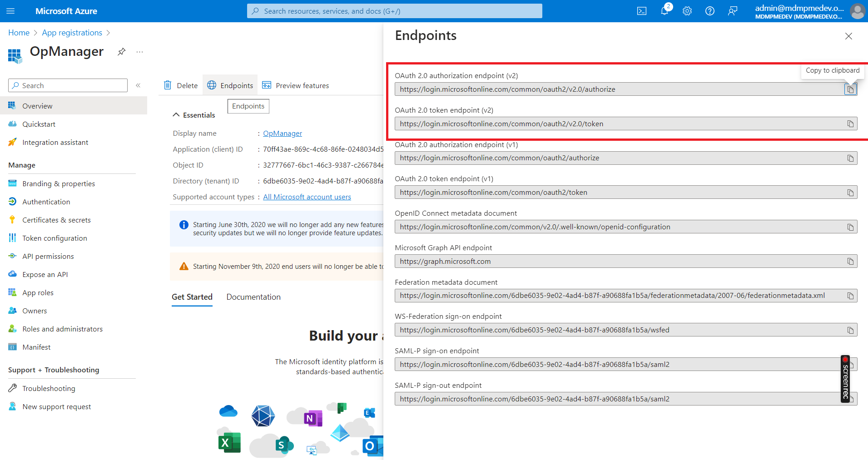The width and height of the screenshot is (868, 460).
Task: Open the OpManager more options ellipsis
Action: point(139,52)
